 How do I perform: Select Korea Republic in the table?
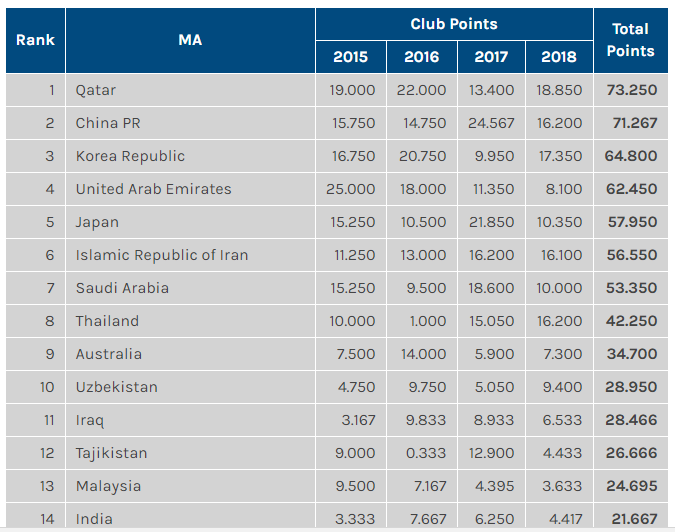pos(130,156)
